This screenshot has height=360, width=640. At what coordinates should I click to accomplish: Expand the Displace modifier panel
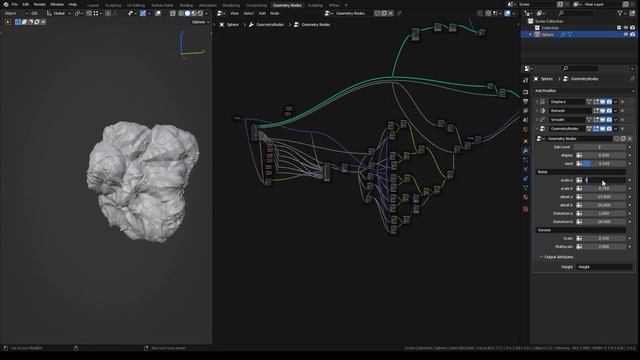(x=537, y=102)
